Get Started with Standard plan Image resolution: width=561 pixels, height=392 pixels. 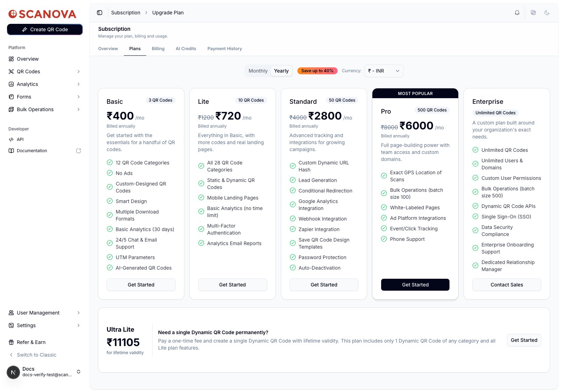[x=324, y=285]
